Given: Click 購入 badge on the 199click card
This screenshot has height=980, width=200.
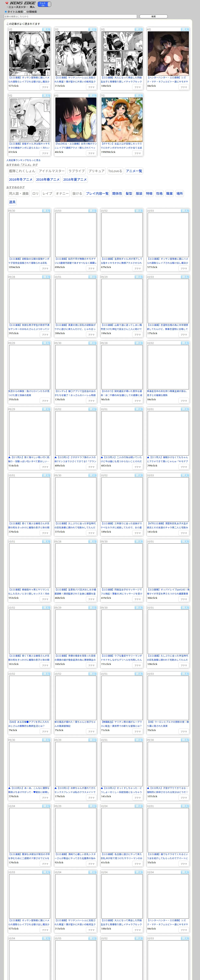Looking at the screenshot, I should [x=138, y=277].
